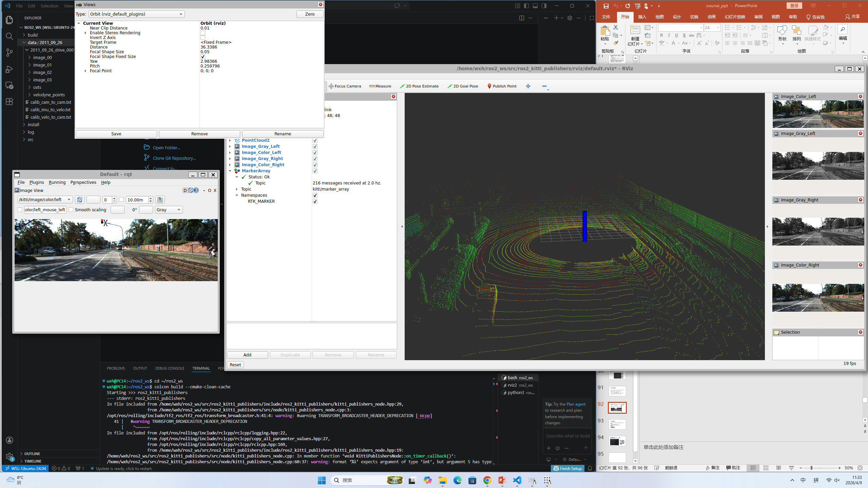868x488 pixels.
Task: Toggle RTK_MARKER namespace checkbox
Action: 315,201
